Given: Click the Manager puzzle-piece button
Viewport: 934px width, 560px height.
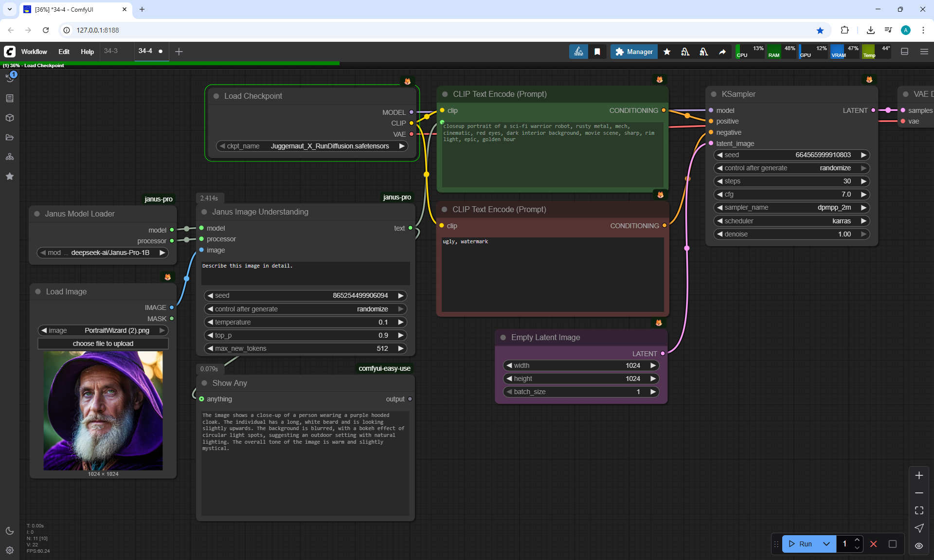Looking at the screenshot, I should 634,52.
